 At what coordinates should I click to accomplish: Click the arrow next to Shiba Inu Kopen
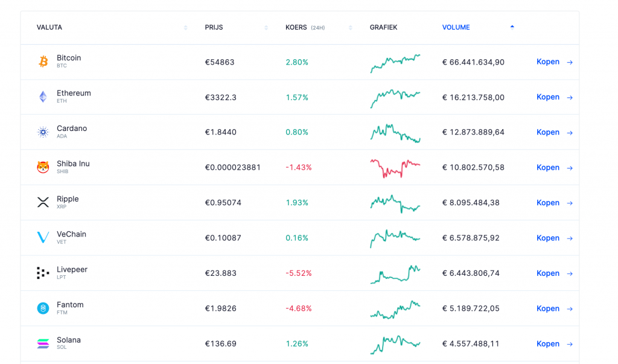click(x=570, y=168)
